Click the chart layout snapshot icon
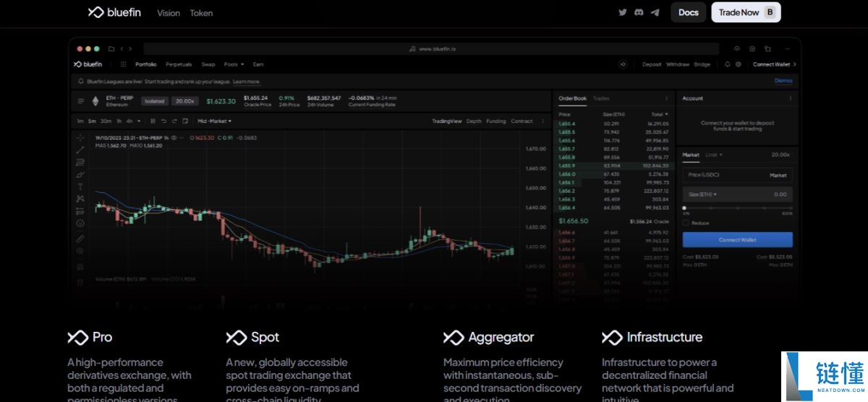The image size is (868, 402). click(x=185, y=121)
